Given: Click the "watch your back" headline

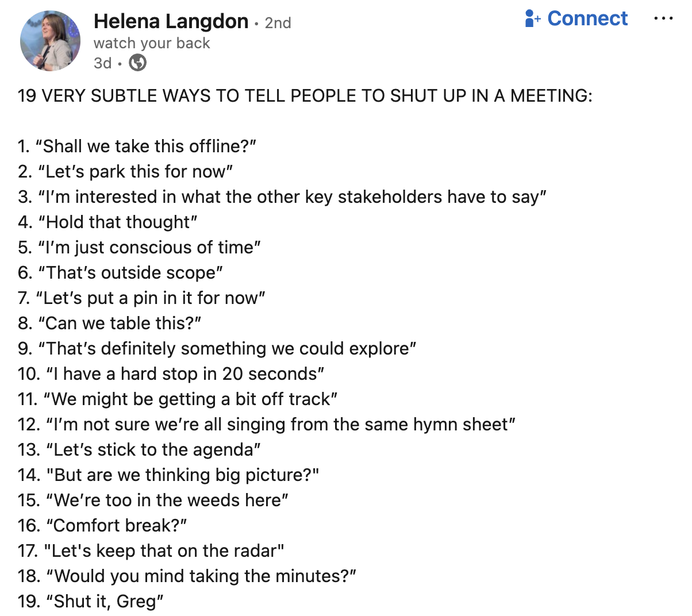Looking at the screenshot, I should coord(152,43).
